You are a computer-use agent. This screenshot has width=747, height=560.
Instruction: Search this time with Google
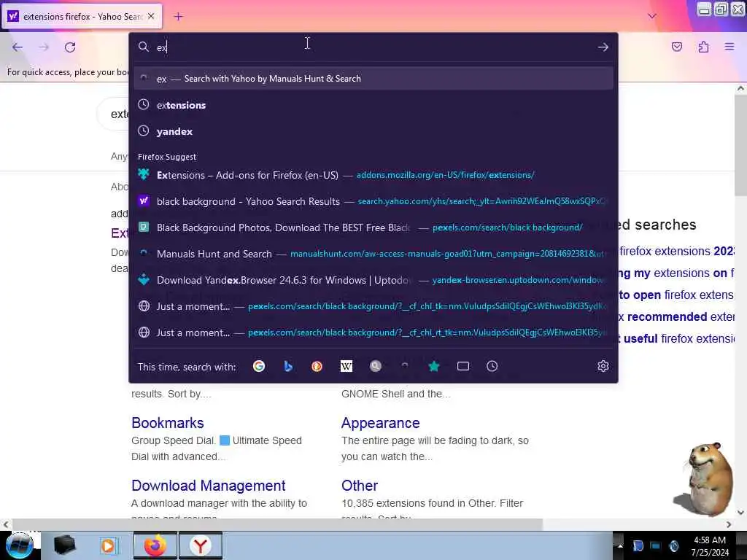(259, 366)
